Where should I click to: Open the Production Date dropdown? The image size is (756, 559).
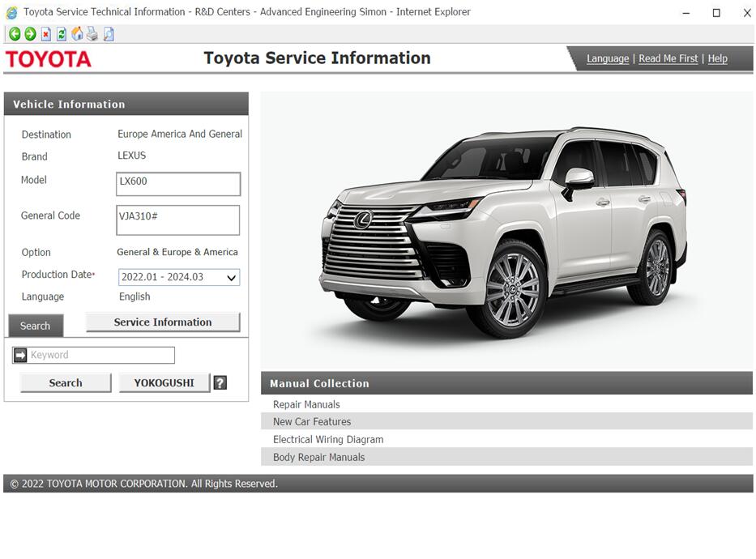(x=179, y=277)
